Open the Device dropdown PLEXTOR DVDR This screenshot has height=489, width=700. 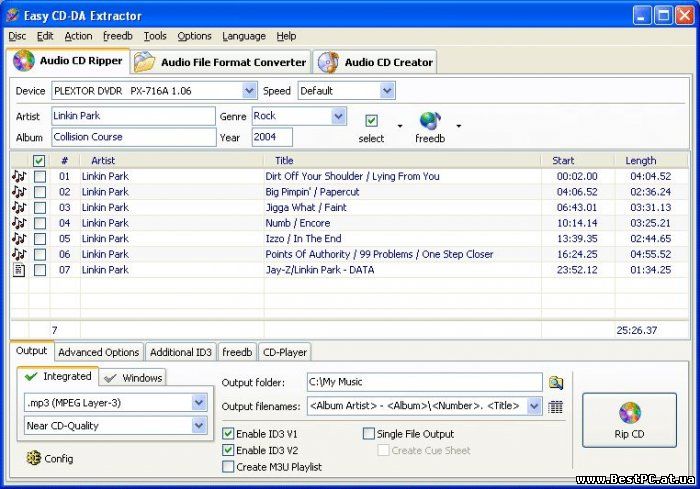coord(249,91)
